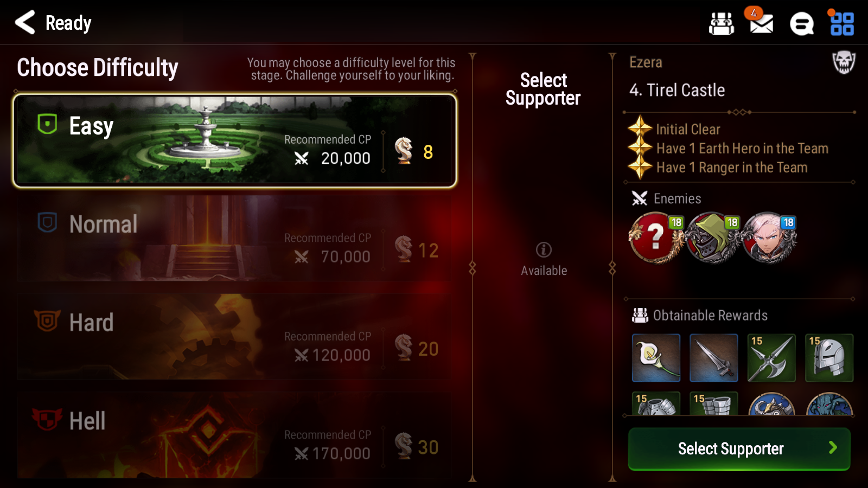This screenshot has height=488, width=868.
Task: Tap the level 15 helmet reward
Action: click(x=829, y=358)
